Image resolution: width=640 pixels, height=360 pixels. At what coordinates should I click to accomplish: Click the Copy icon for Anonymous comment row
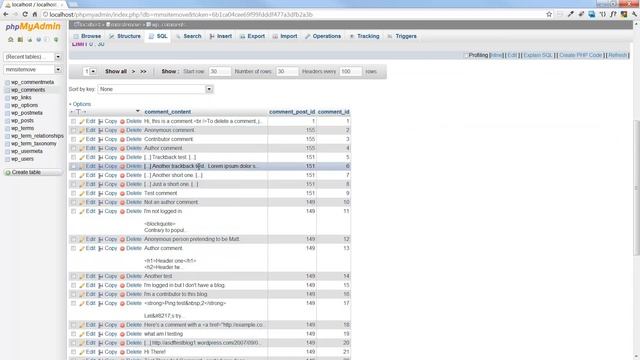pyautogui.click(x=100, y=131)
